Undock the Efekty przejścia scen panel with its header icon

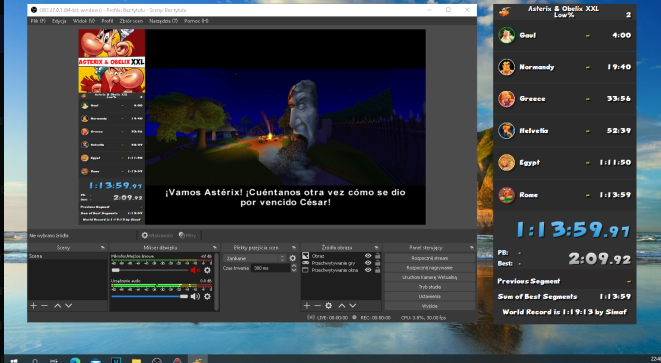[x=294, y=247]
